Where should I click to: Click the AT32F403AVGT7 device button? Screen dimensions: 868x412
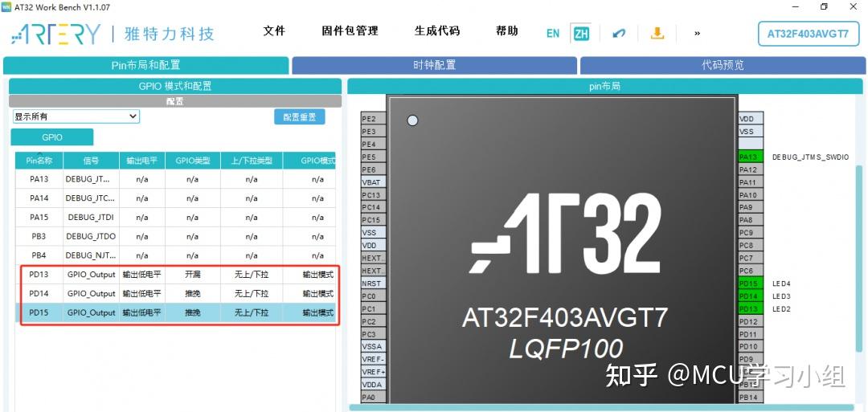click(808, 33)
